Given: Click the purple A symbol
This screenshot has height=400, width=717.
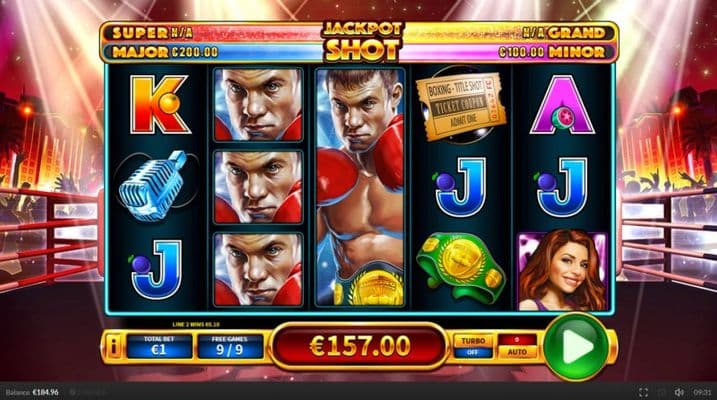Looking at the screenshot, I should tap(562, 105).
